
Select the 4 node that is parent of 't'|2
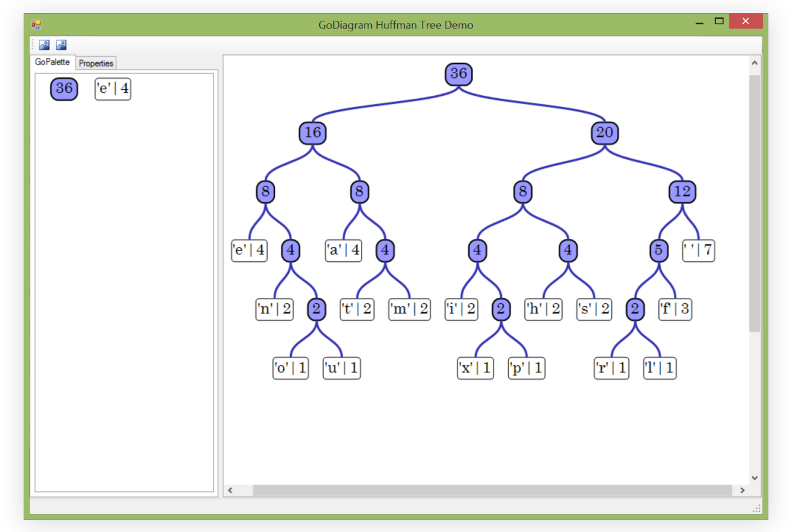[385, 250]
